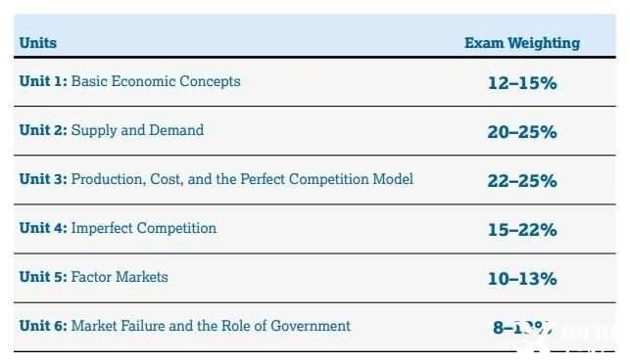Click the partially hidden Unit 6 weighting
Viewport: 630px width, 364px height.
click(x=522, y=328)
